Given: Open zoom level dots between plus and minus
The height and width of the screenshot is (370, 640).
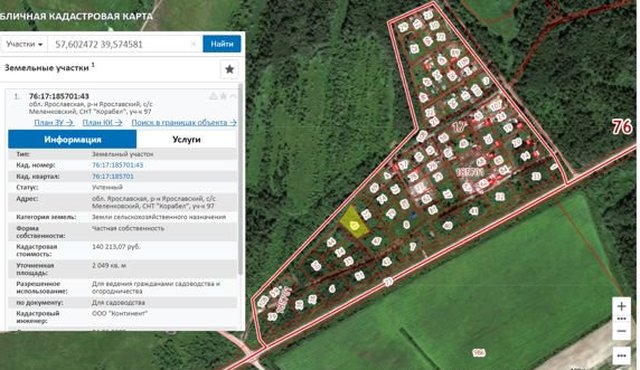Looking at the screenshot, I should pyautogui.click(x=621, y=319).
